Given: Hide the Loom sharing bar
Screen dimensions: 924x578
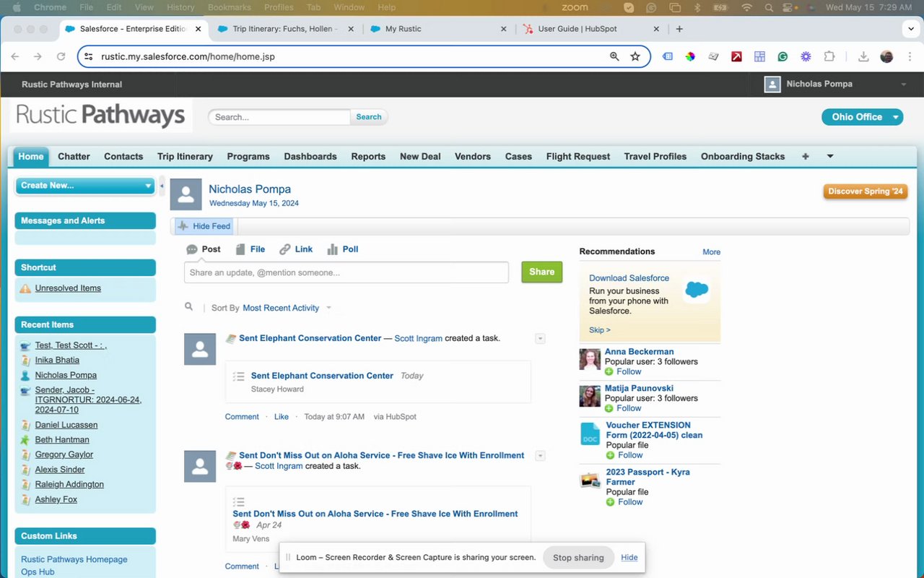Looking at the screenshot, I should (629, 558).
